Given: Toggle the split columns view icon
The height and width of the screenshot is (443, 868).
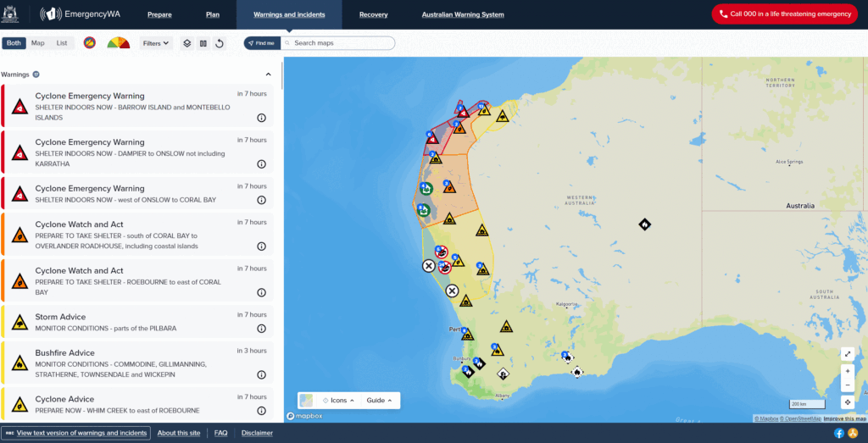Looking at the screenshot, I should 203,43.
